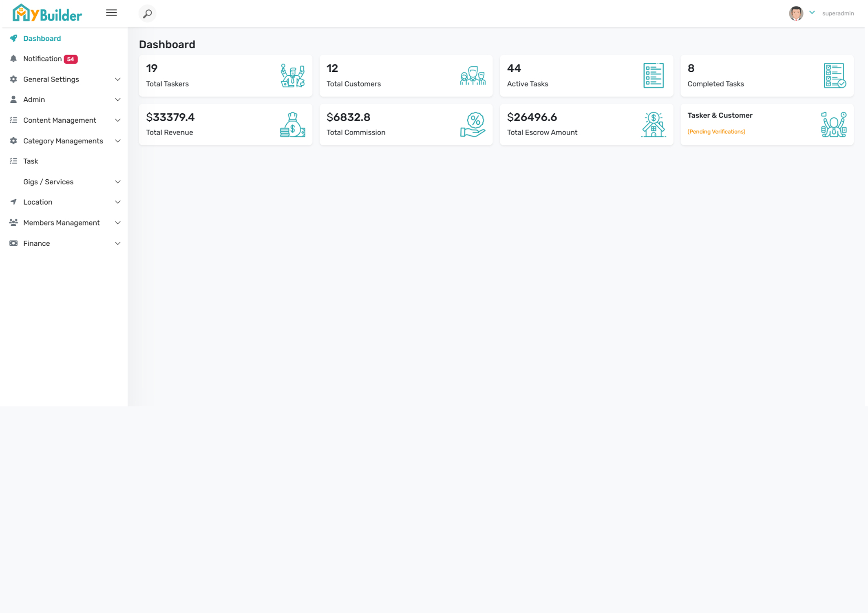Click the superadmin avatar thumbnail

click(x=795, y=13)
